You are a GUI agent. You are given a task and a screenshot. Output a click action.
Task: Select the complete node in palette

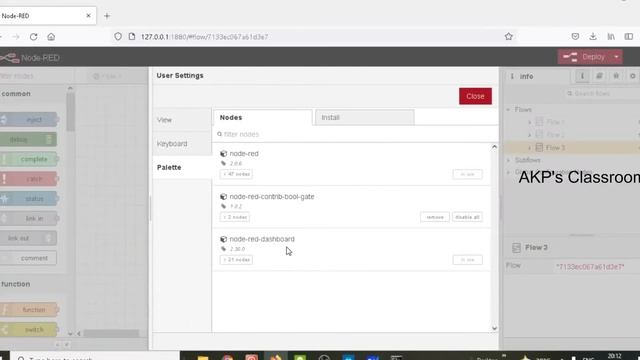tap(29, 159)
